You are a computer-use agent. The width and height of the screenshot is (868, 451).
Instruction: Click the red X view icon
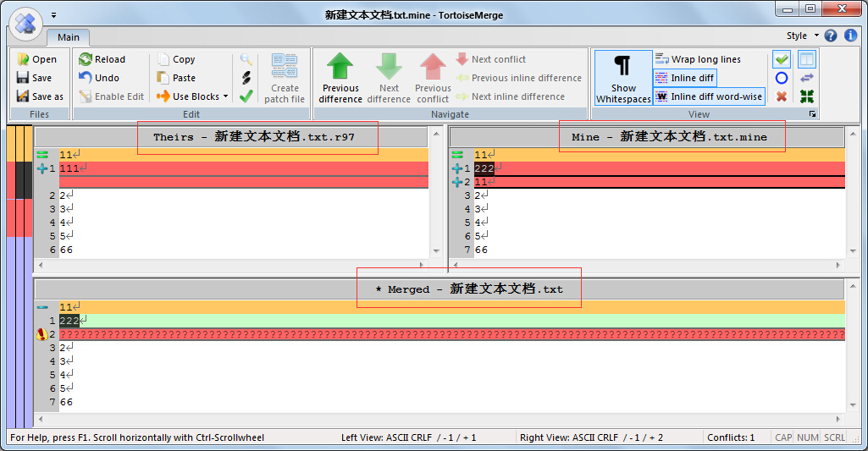[782, 96]
